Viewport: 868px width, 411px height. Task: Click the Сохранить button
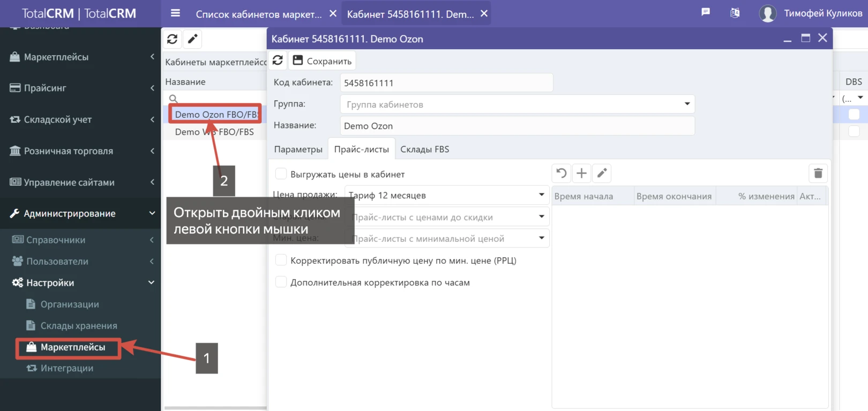click(x=323, y=61)
